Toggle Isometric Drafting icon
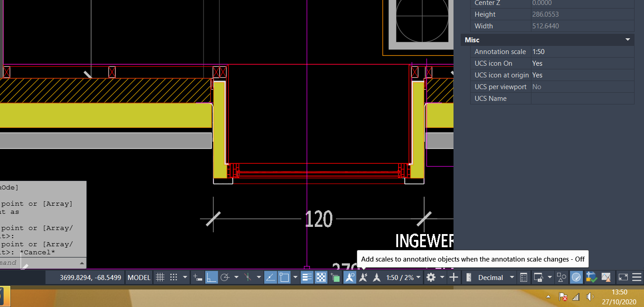The height and width of the screenshot is (307, 644). [247, 277]
